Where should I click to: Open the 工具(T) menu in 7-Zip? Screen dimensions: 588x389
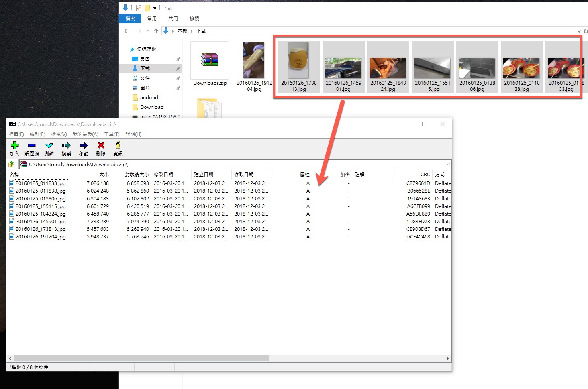[112, 134]
